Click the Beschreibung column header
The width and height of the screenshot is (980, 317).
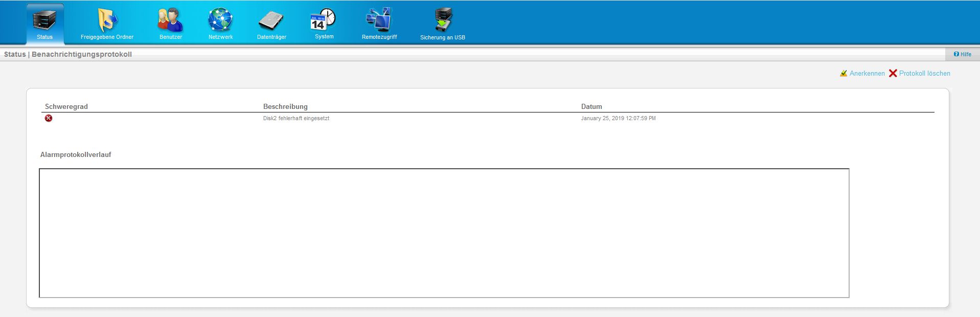(x=285, y=106)
